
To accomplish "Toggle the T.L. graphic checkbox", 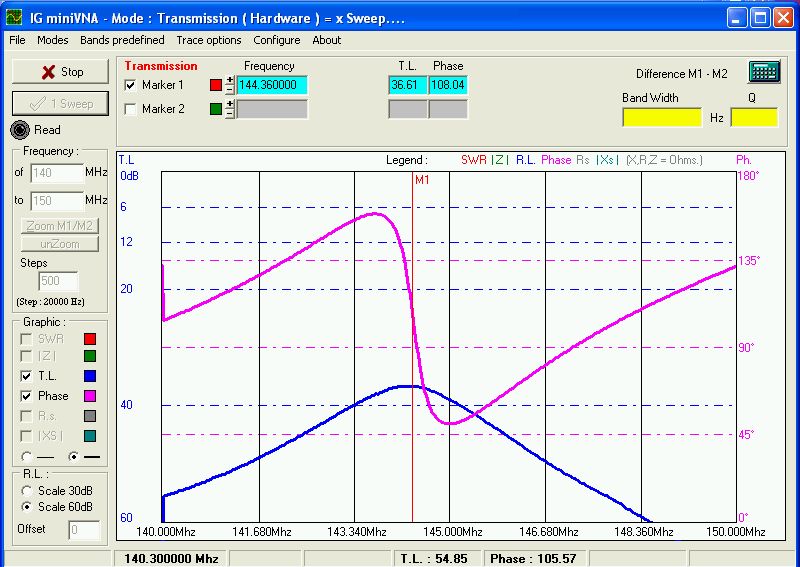I will tap(27, 377).
